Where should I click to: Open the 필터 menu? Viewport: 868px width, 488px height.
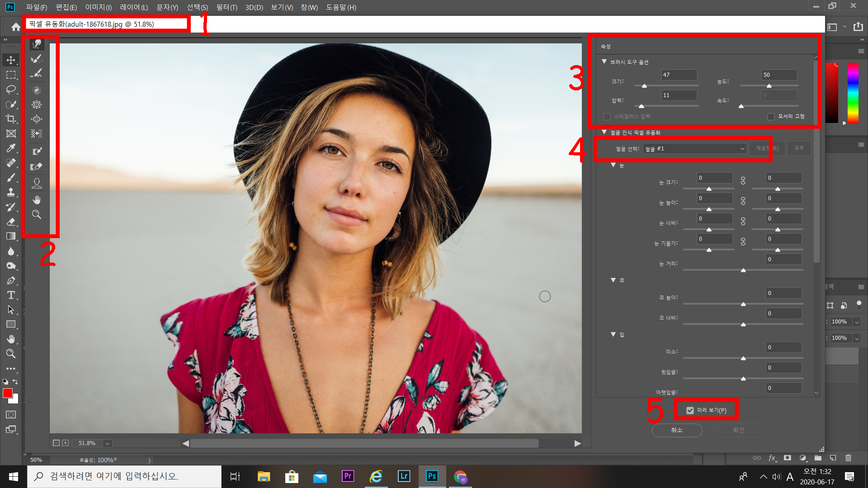tap(226, 7)
